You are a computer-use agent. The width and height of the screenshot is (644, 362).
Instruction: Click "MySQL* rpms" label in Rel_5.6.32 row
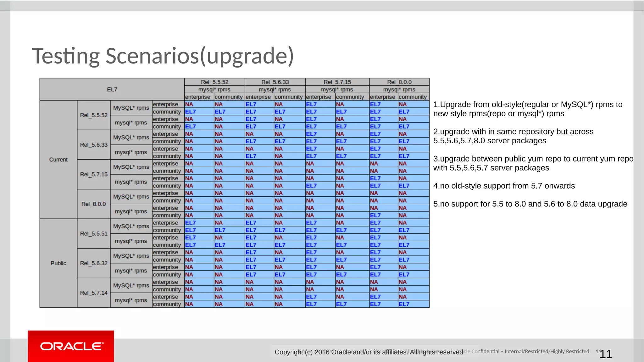(x=131, y=256)
